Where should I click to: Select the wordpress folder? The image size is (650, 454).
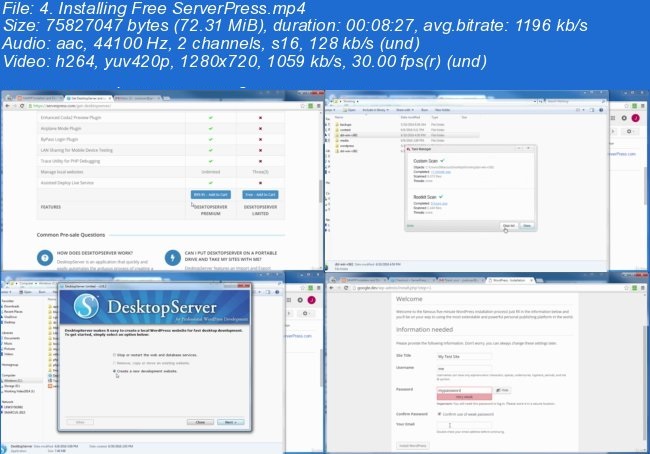[347, 146]
